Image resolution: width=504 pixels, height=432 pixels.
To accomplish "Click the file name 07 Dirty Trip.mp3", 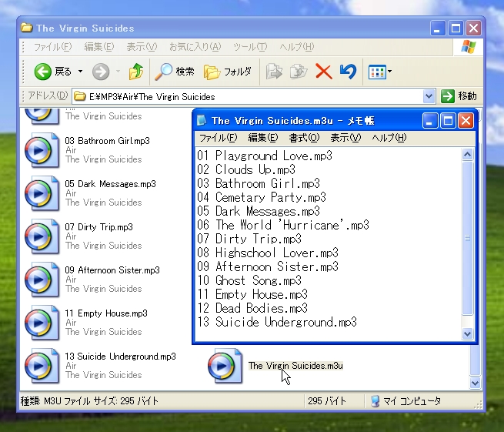I will 98,227.
